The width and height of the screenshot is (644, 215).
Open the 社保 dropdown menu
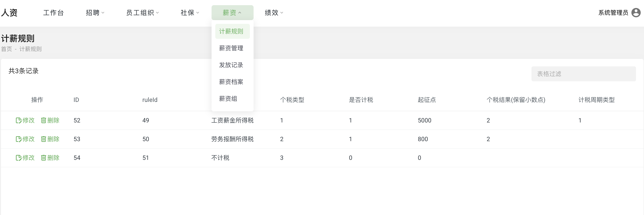pos(190,13)
